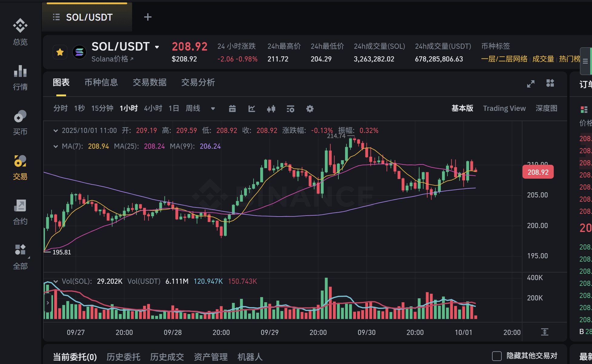Open the multi-chart layout grid icon
Screen dimensions: 592x364
(550, 83)
